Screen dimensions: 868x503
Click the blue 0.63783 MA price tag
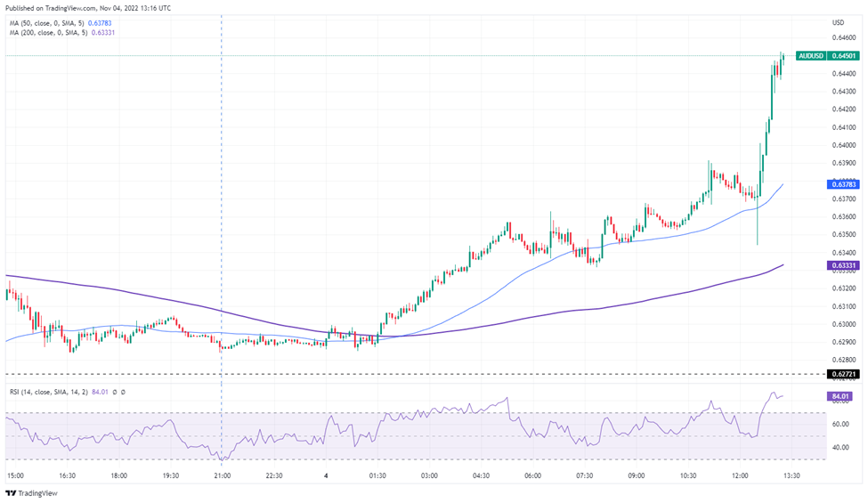tap(844, 183)
